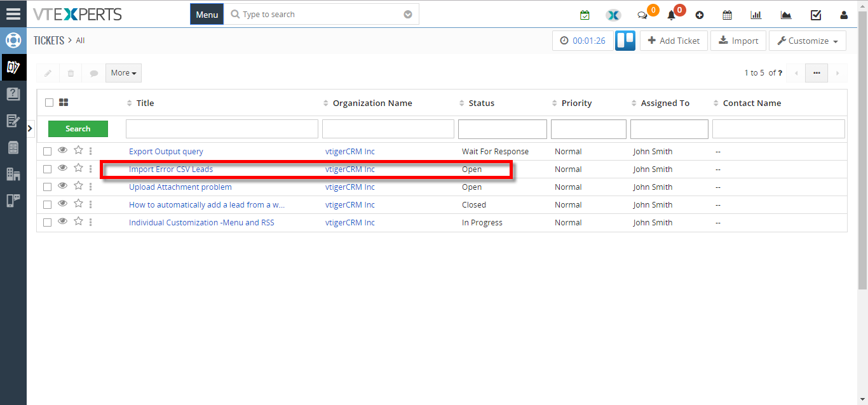The image size is (868, 405).
Task: Click the trash delete toolbar icon
Action: pos(71,73)
